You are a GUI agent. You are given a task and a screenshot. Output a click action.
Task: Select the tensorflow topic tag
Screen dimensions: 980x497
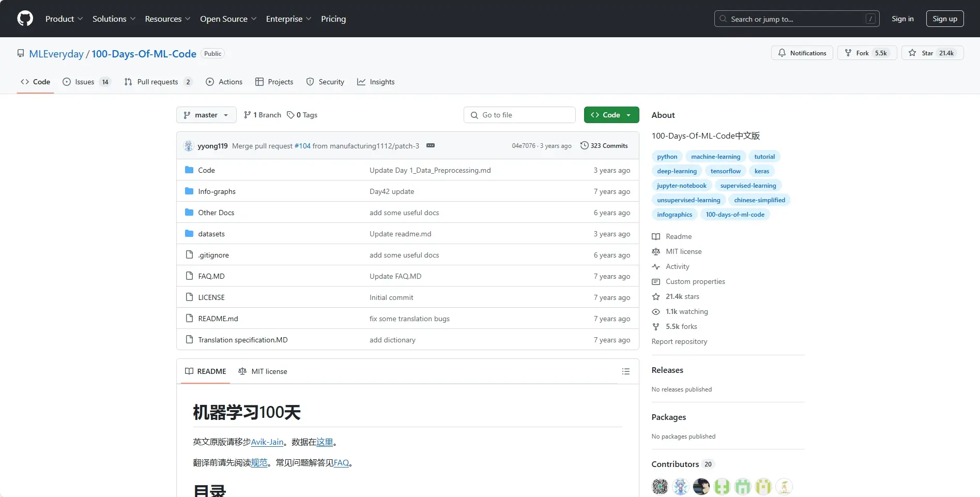pyautogui.click(x=725, y=171)
